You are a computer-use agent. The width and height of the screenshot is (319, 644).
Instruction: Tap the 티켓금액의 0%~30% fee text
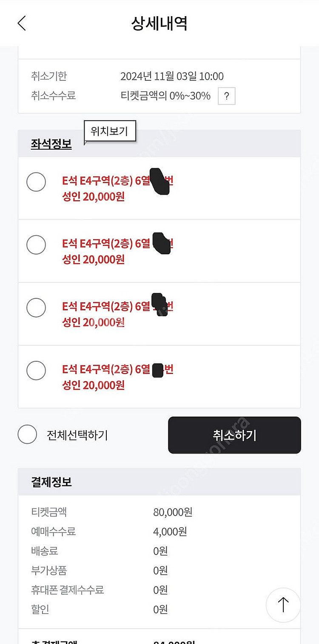(x=165, y=96)
